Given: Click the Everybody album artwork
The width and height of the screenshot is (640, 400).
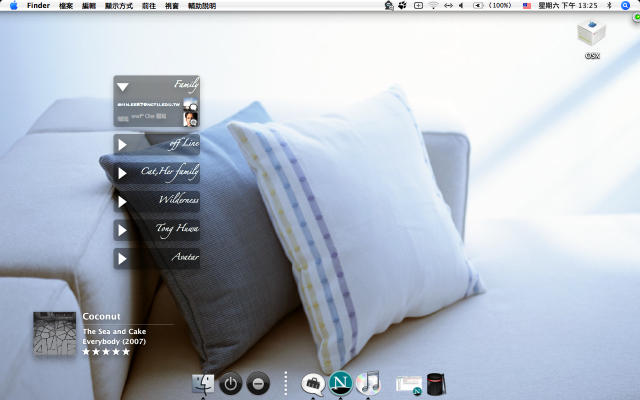Looking at the screenshot, I should (54, 333).
